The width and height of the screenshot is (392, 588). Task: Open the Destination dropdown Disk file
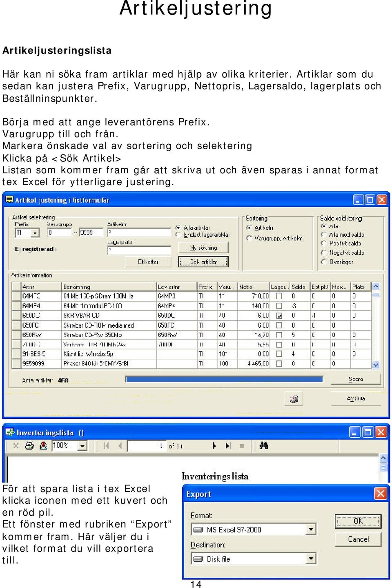point(311,559)
